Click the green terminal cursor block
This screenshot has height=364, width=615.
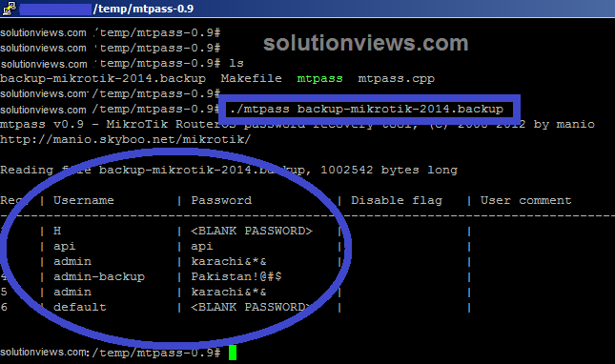tap(233, 353)
